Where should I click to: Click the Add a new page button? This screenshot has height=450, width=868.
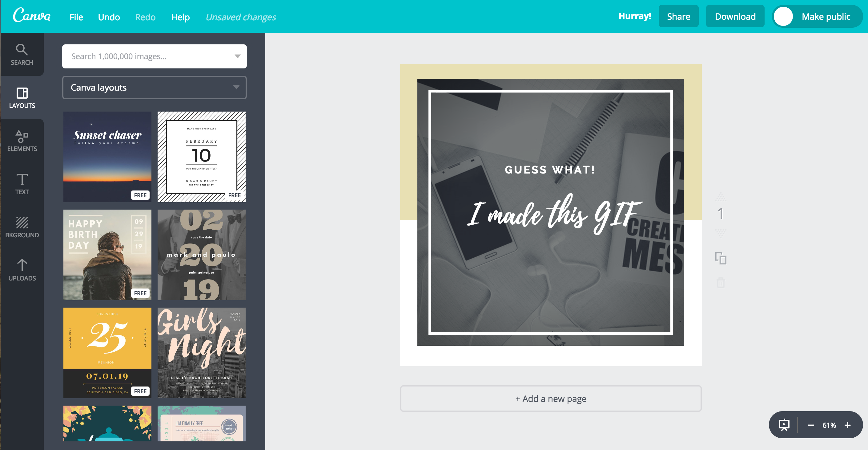(551, 398)
